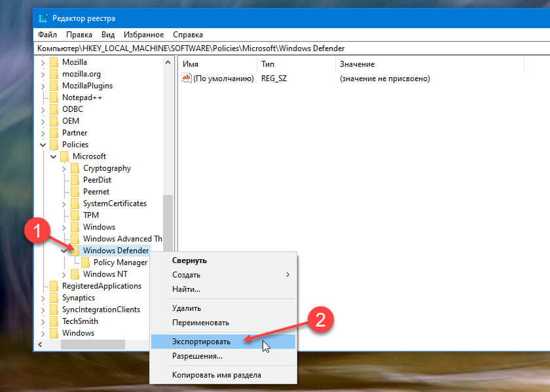This screenshot has width=550, height=392.
Task: Click the Тип column header
Action: [268, 64]
